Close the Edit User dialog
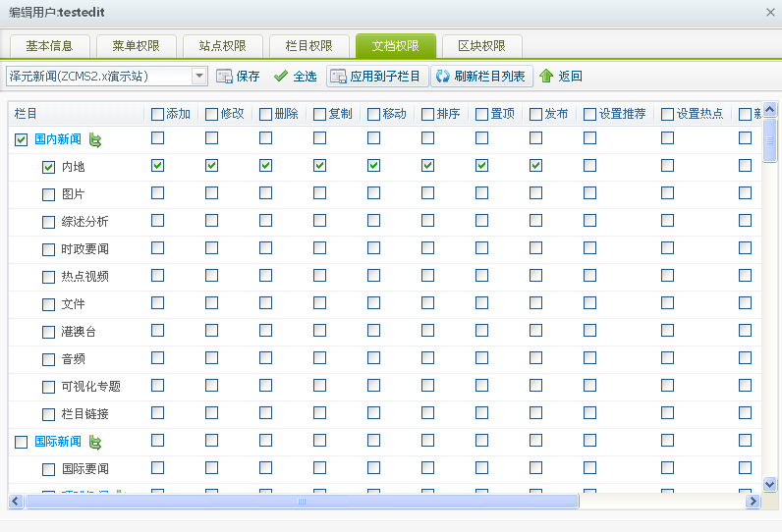This screenshot has width=782, height=532. pos(770,11)
